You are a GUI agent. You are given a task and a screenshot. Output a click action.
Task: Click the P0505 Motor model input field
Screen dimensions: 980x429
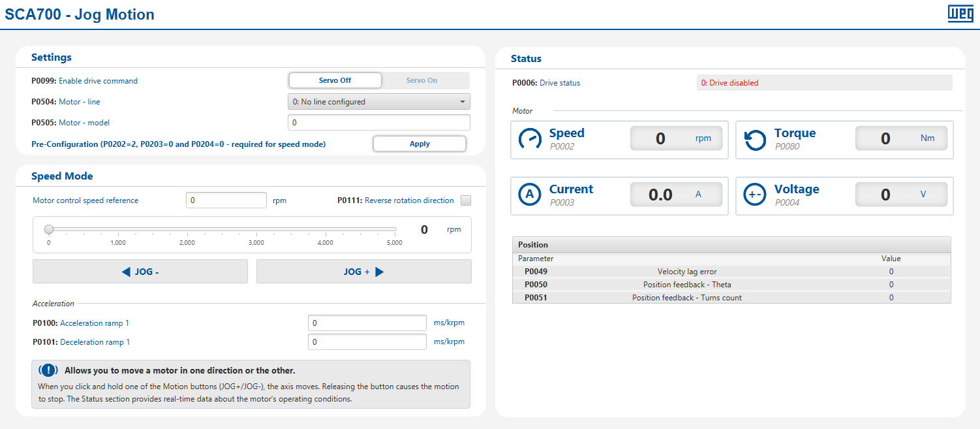pos(378,123)
